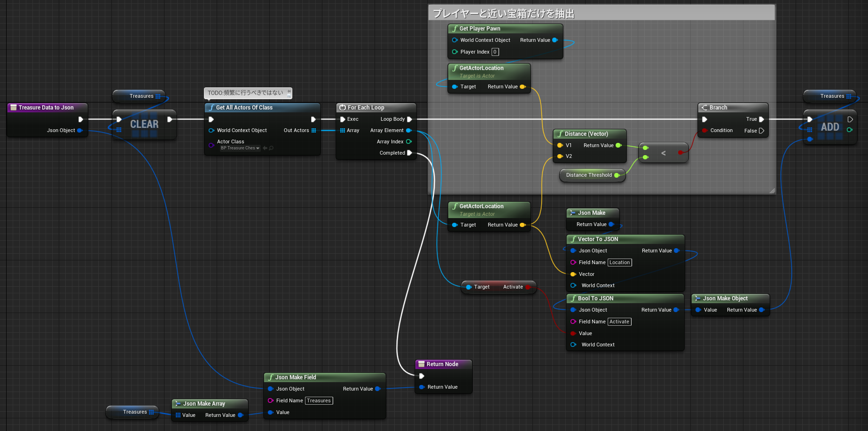Click Branch Condition input pin
868x431 pixels.
coord(704,130)
